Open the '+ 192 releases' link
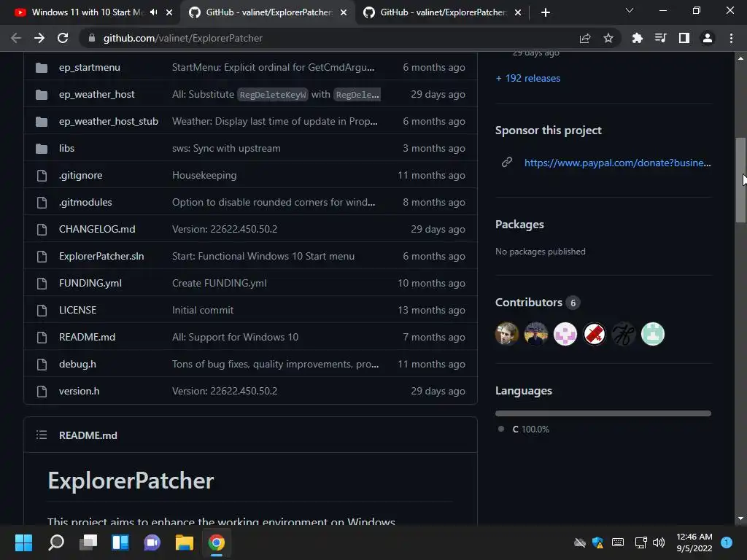 point(528,79)
